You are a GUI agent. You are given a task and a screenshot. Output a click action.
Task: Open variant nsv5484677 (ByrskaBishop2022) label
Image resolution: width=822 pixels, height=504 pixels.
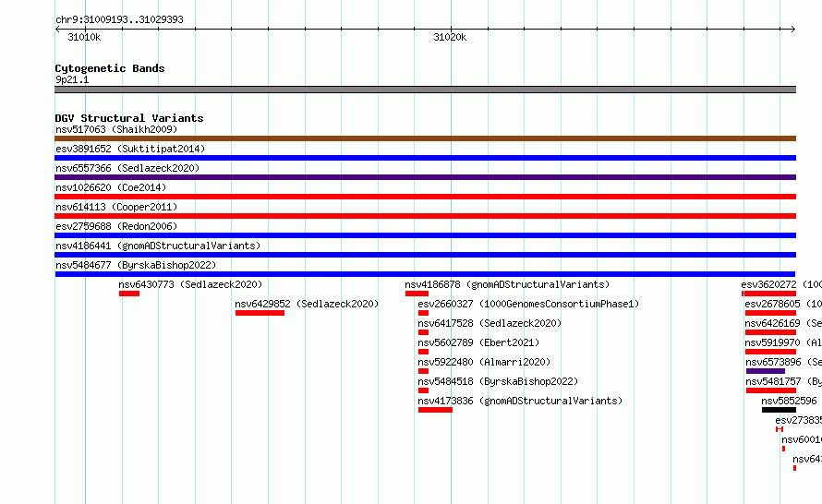pos(136,265)
